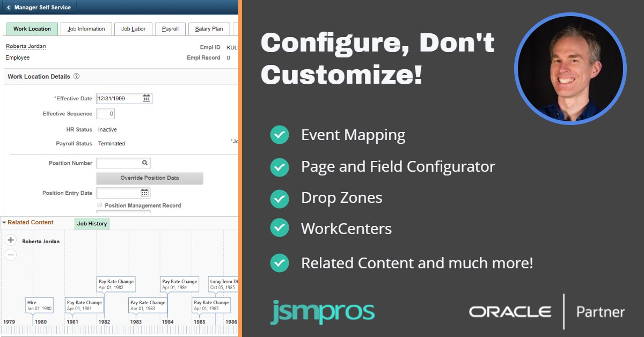The image size is (644, 337).
Task: Select Pay Rate Change Apr 01, 1984
Action: click(x=179, y=284)
